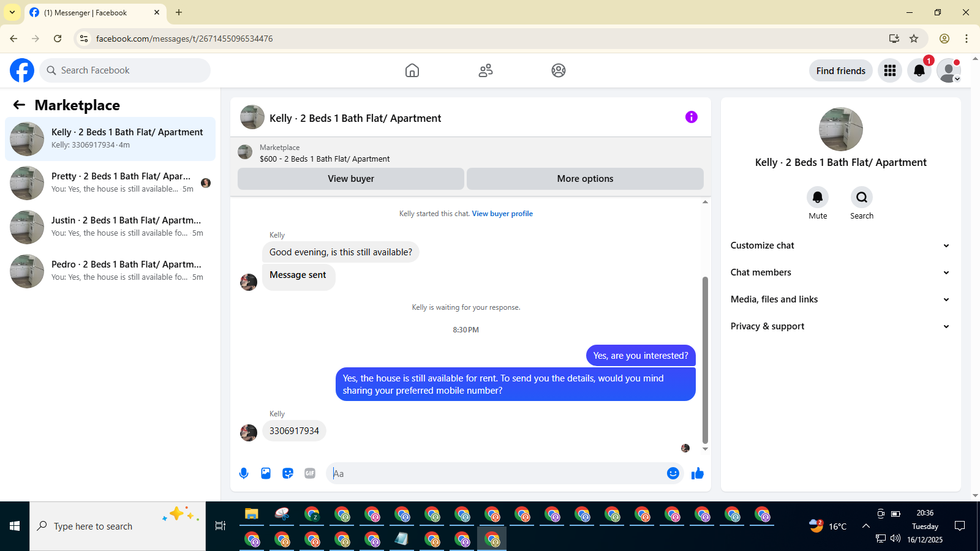Open the Friends icon in top navigation
The width and height of the screenshot is (980, 551).
coord(486,70)
